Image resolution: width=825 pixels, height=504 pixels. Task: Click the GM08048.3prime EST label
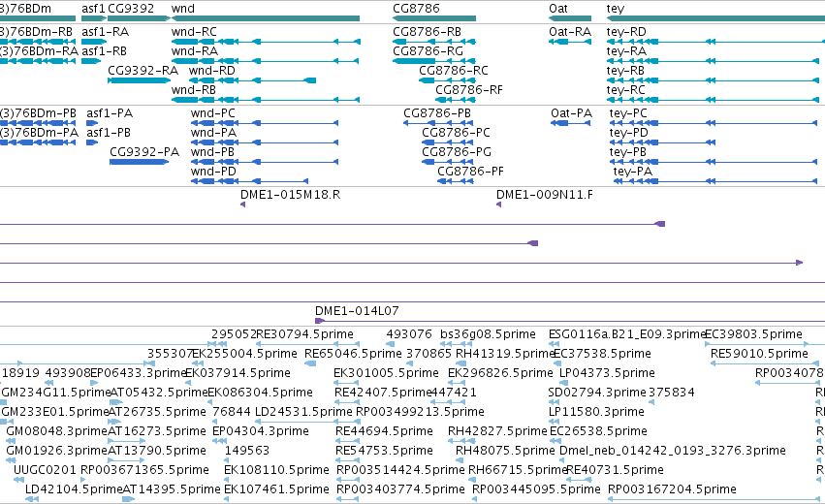tap(56, 431)
